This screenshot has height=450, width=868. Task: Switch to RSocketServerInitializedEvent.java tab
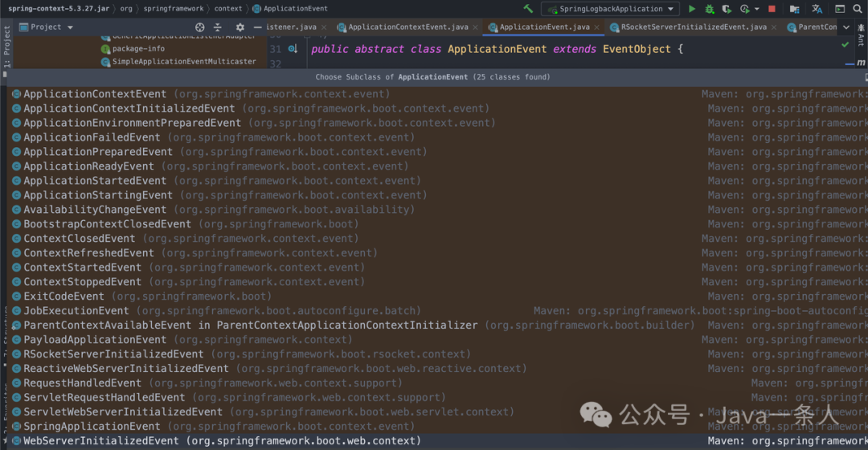click(x=693, y=27)
